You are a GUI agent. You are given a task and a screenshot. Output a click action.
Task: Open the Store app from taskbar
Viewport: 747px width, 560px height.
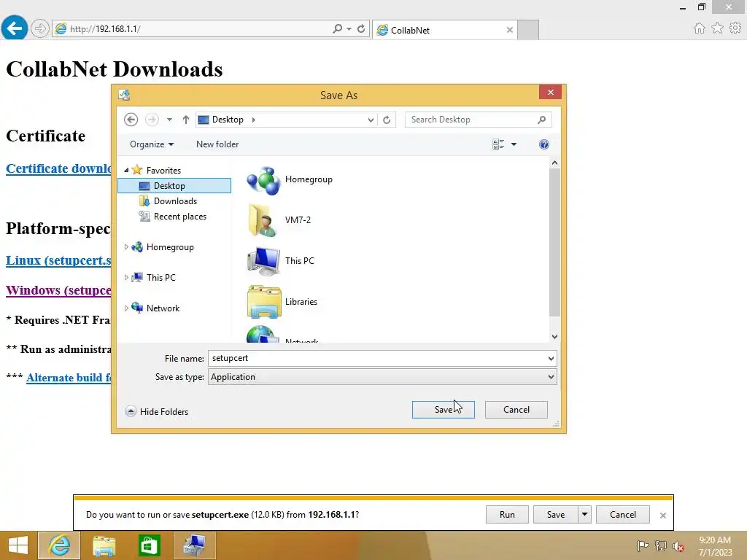coord(149,545)
